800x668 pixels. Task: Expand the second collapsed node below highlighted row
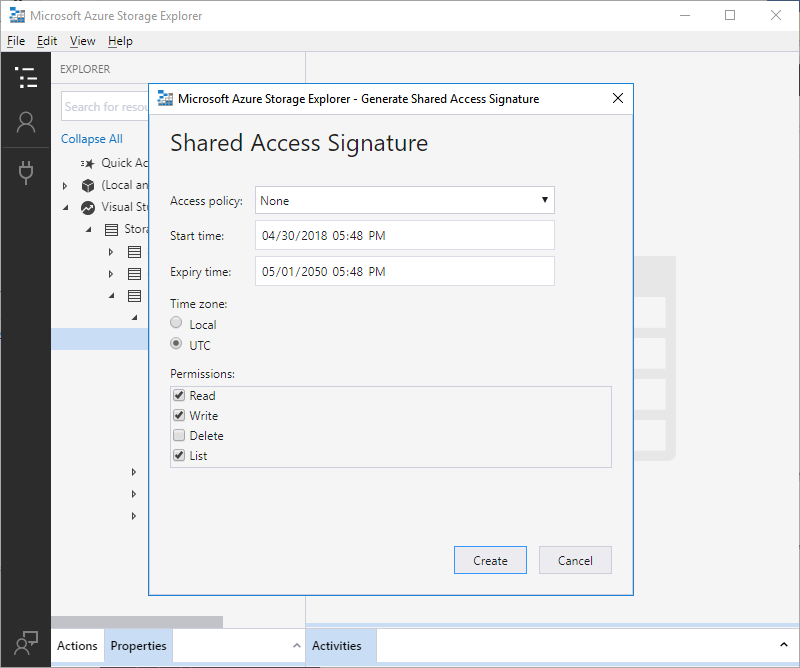pyautogui.click(x=134, y=494)
